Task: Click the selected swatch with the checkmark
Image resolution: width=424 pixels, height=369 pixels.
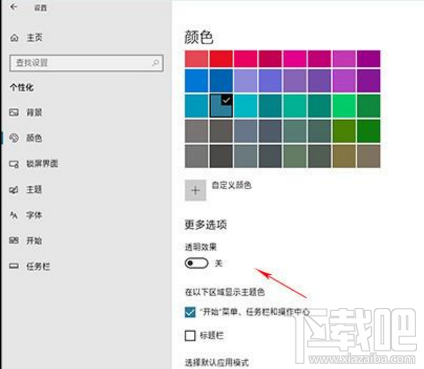Action: (221, 106)
